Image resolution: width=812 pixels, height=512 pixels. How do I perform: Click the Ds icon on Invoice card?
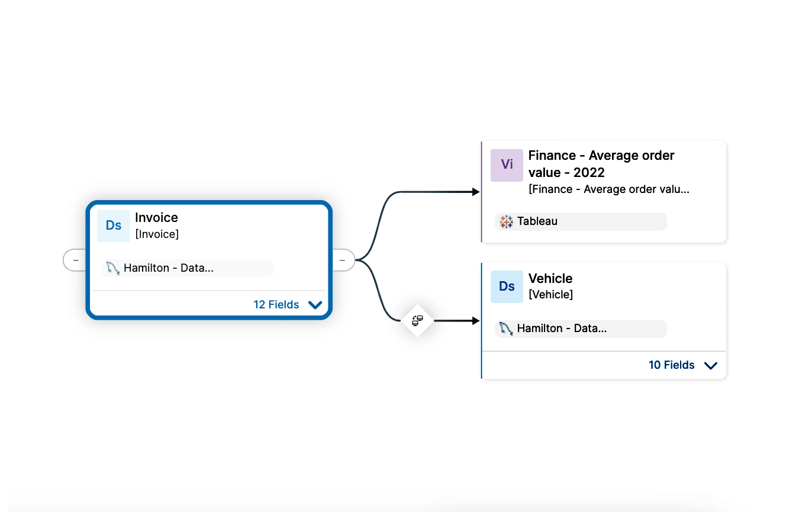click(114, 226)
